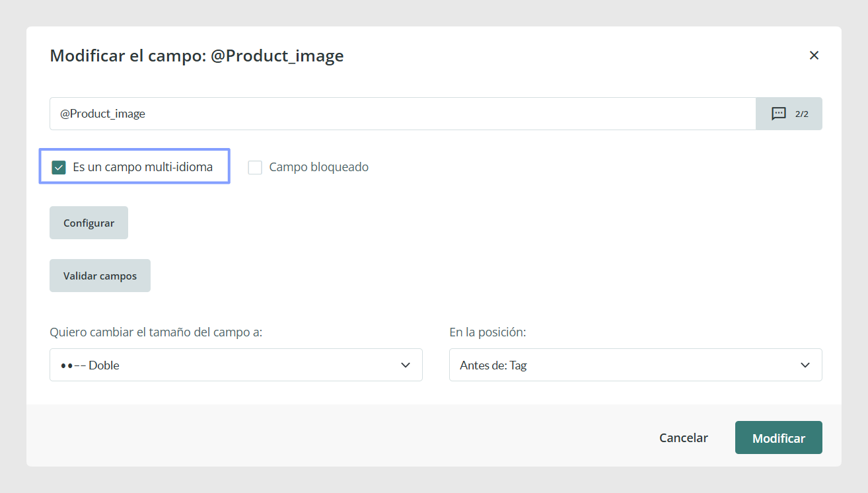Expand the 'Antes de: Tag' position dropdown

click(x=635, y=365)
